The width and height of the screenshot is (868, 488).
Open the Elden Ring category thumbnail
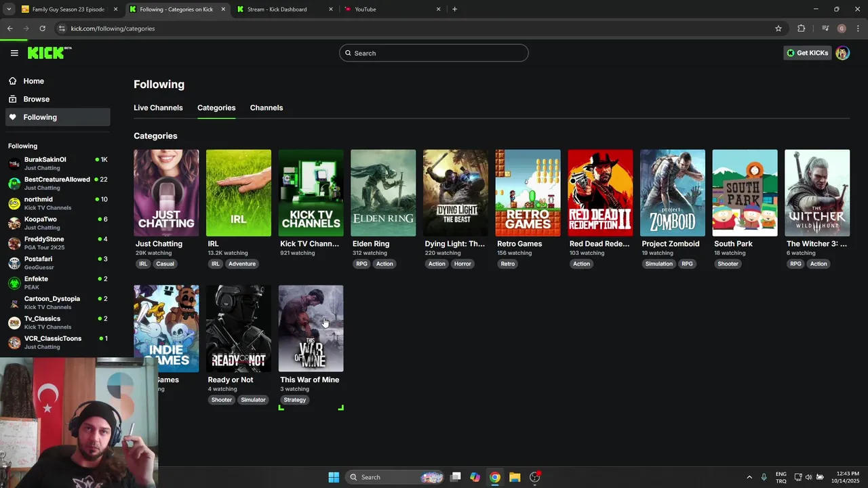click(x=383, y=193)
